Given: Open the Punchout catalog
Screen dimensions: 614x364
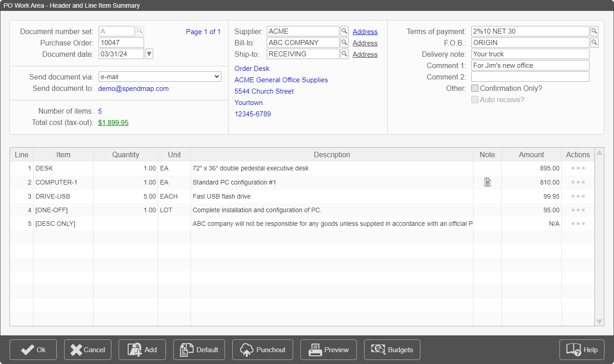Looking at the screenshot, I should click(x=262, y=349).
